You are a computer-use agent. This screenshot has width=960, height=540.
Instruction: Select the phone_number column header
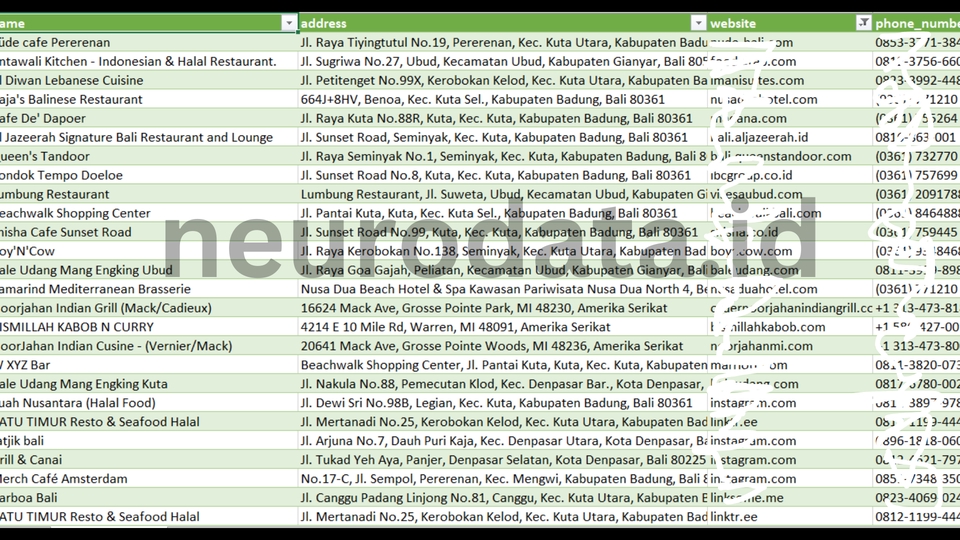click(x=916, y=23)
